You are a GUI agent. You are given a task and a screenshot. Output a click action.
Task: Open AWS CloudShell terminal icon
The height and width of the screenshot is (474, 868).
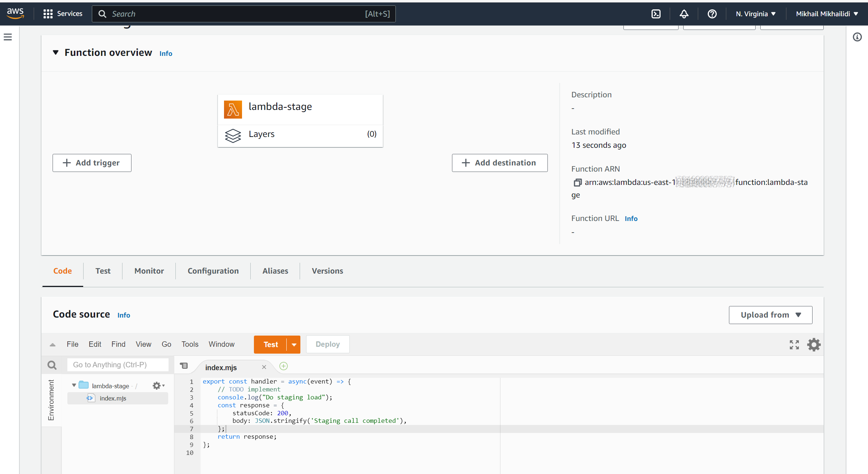coord(656,14)
